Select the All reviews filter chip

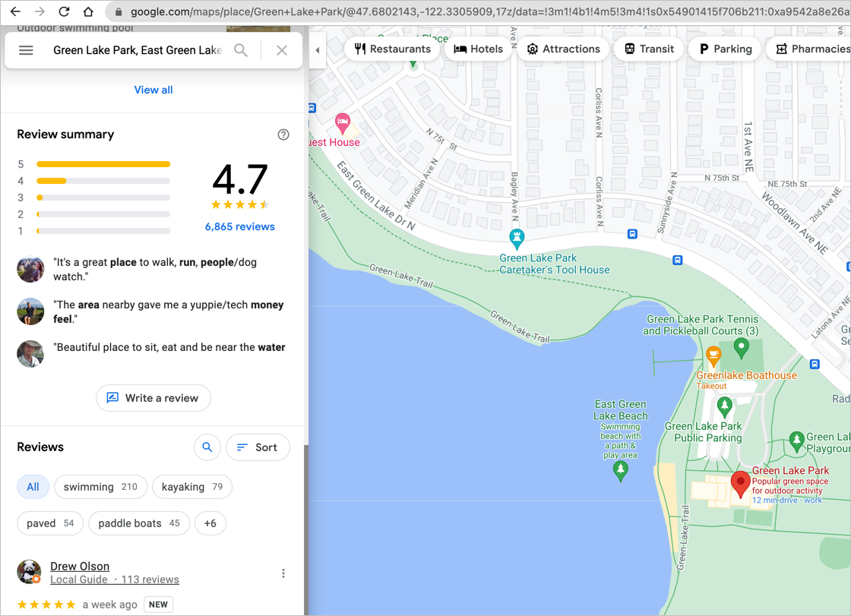click(x=33, y=487)
